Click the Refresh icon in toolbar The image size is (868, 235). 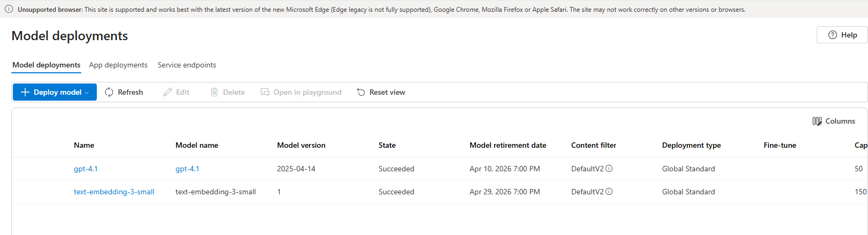click(x=109, y=92)
